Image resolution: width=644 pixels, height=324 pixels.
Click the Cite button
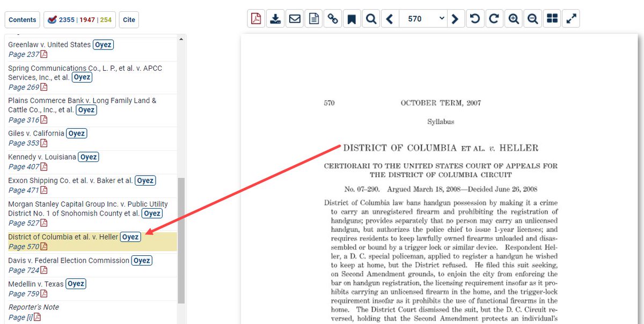129,19
